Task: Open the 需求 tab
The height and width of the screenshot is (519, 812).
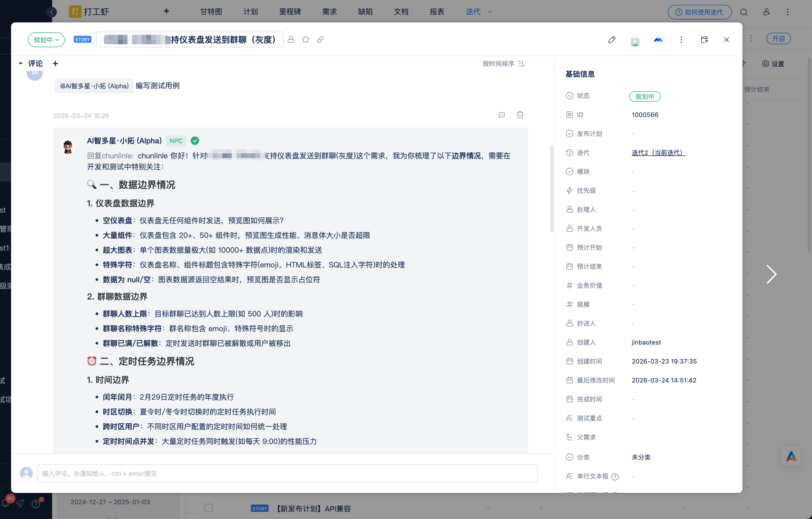Action: coord(329,12)
